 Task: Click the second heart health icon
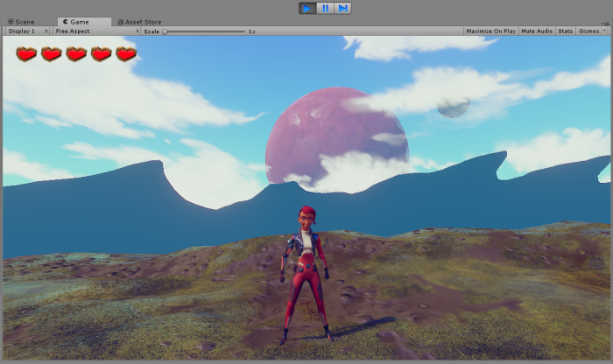coord(52,54)
